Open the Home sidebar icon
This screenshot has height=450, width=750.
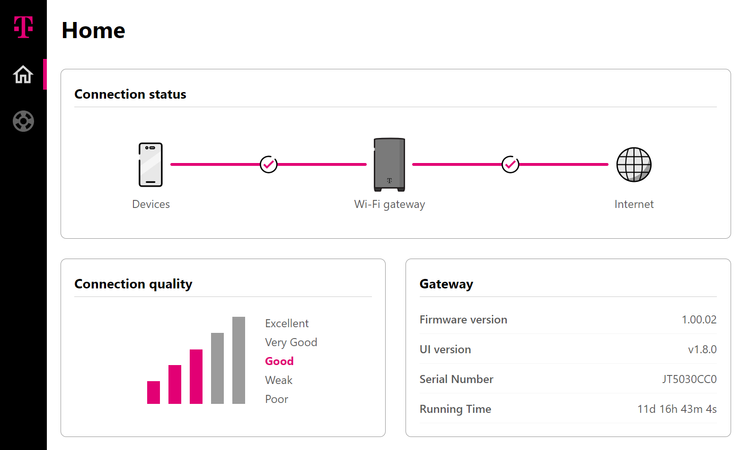click(x=22, y=75)
